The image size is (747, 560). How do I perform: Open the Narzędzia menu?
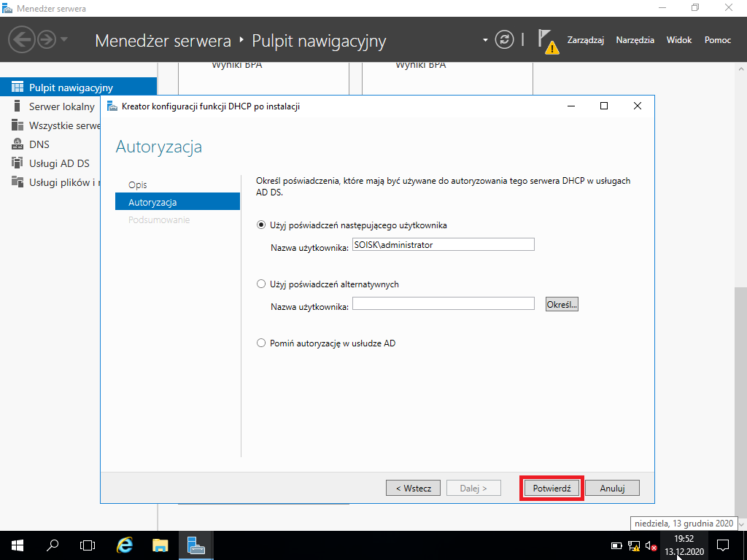coord(635,40)
